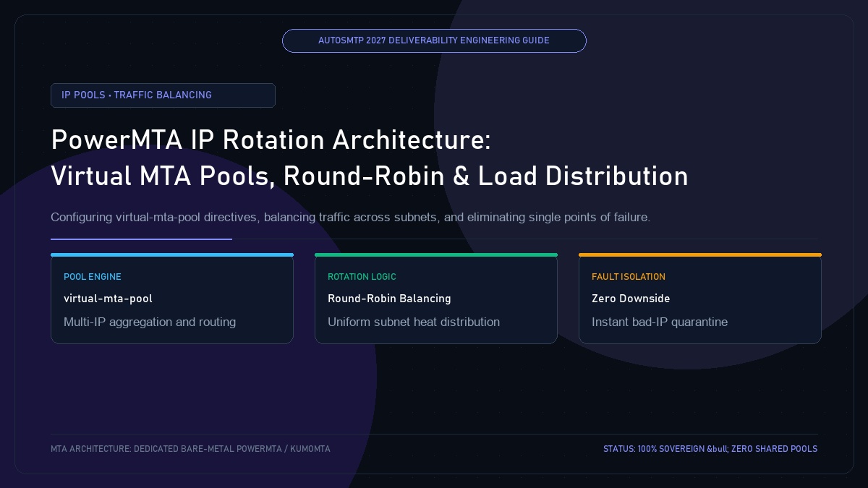Click the MTA Architecture footer text

(x=190, y=449)
